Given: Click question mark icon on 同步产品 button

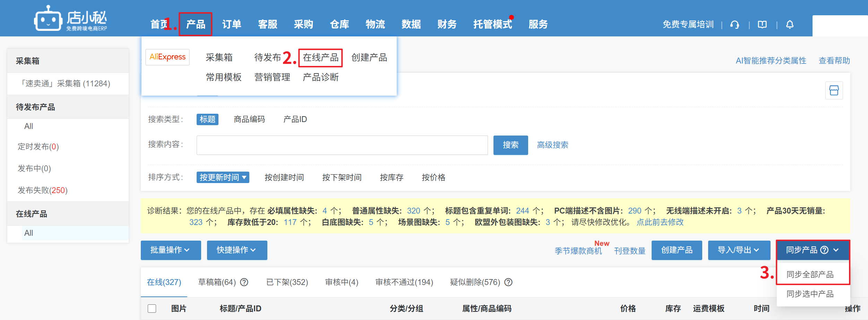Looking at the screenshot, I should click(x=824, y=250).
